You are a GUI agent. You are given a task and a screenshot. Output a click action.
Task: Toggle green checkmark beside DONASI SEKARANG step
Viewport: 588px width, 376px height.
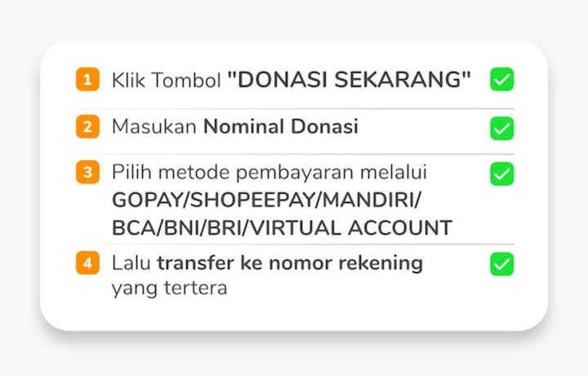(501, 79)
